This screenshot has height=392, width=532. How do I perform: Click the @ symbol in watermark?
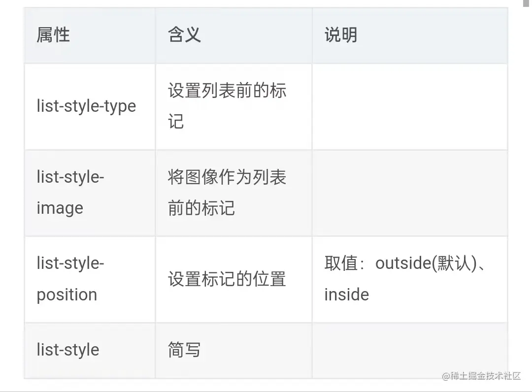coord(446,376)
